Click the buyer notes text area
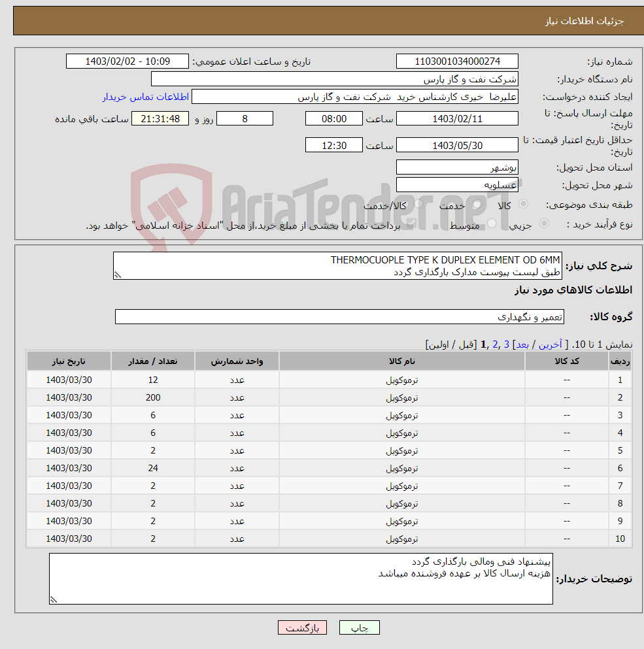Viewport: 644px width, 649px height. (301, 578)
